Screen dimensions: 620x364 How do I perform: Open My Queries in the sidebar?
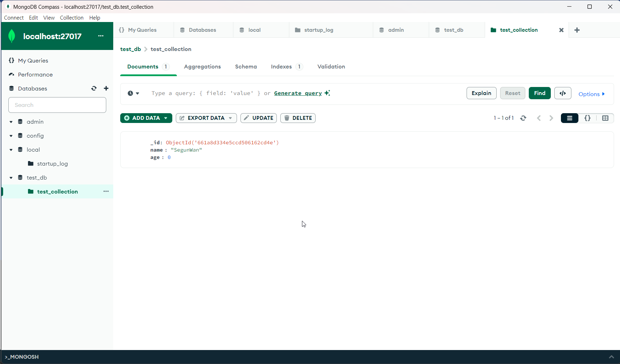point(33,60)
